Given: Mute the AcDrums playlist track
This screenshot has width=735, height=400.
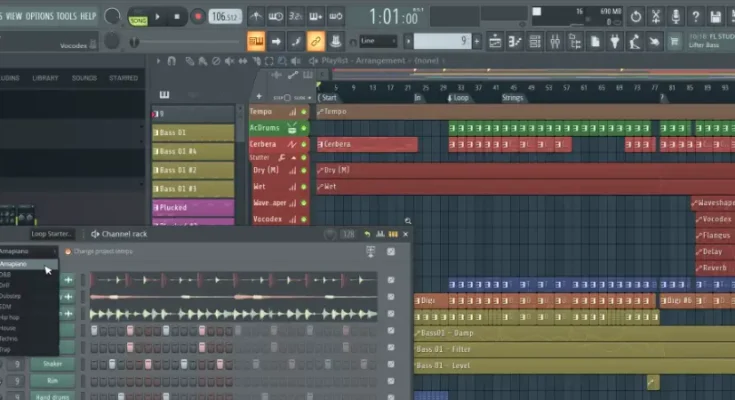Looking at the screenshot, I should (304, 128).
